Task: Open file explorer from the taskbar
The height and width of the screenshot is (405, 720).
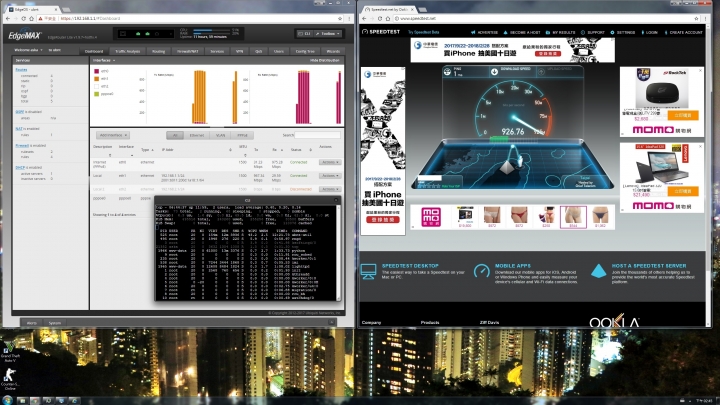Action: tap(22, 401)
